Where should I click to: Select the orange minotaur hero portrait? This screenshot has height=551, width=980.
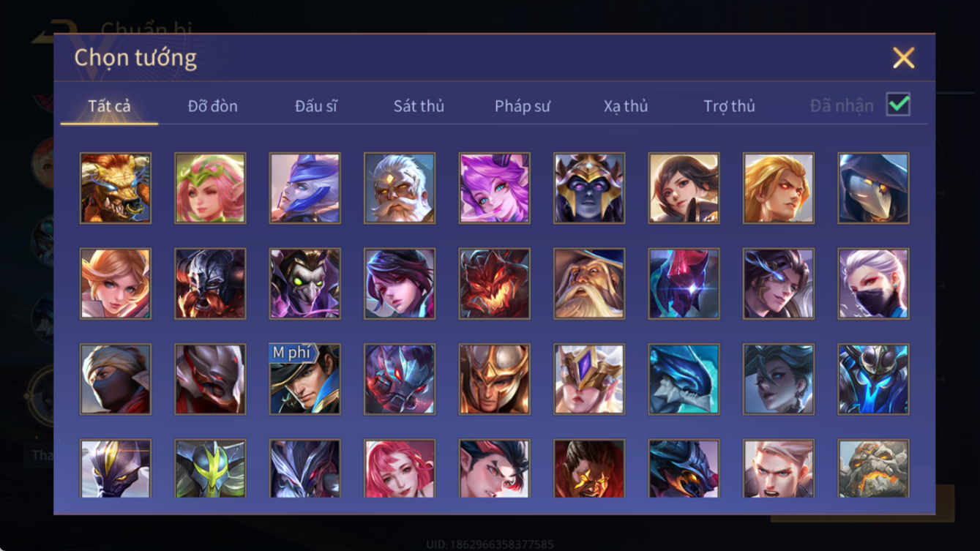tap(116, 188)
